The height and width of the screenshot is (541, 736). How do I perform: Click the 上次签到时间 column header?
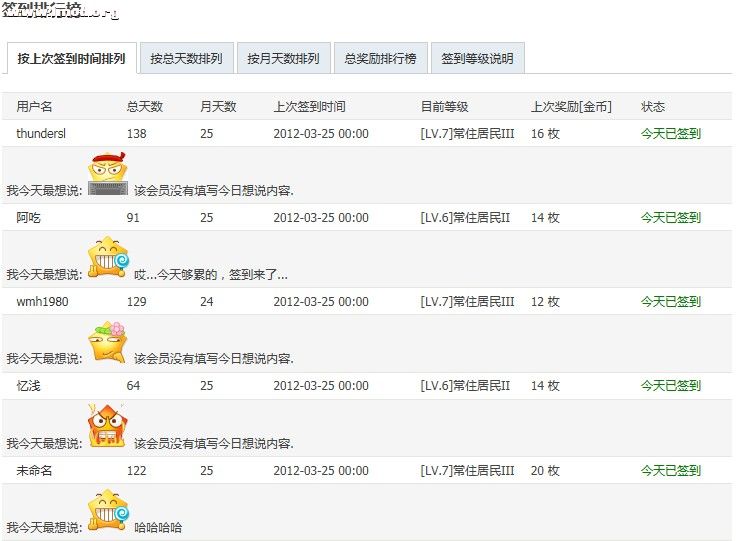click(x=309, y=107)
